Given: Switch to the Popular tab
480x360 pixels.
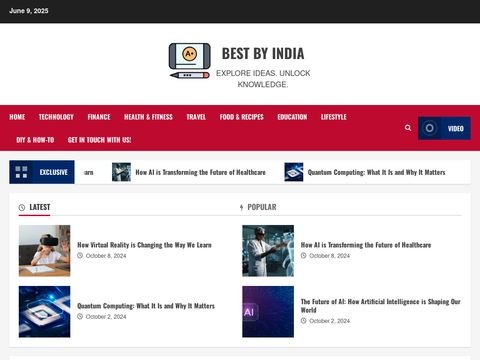Looking at the screenshot, I should coord(258,207).
